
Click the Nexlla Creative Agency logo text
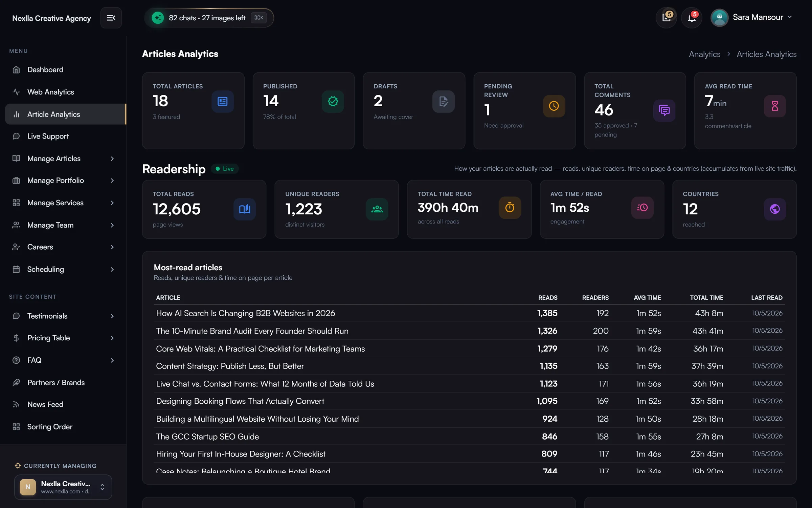click(x=51, y=18)
